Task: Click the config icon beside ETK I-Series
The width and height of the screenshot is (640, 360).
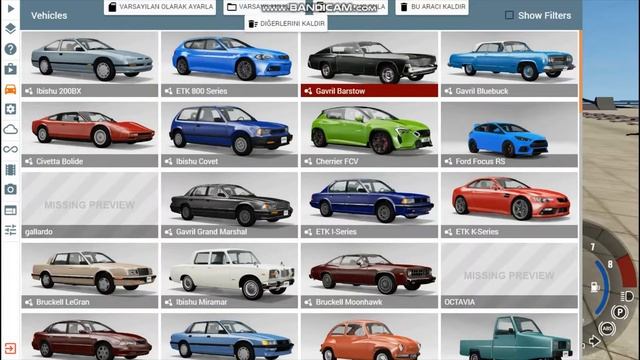Action: point(308,232)
